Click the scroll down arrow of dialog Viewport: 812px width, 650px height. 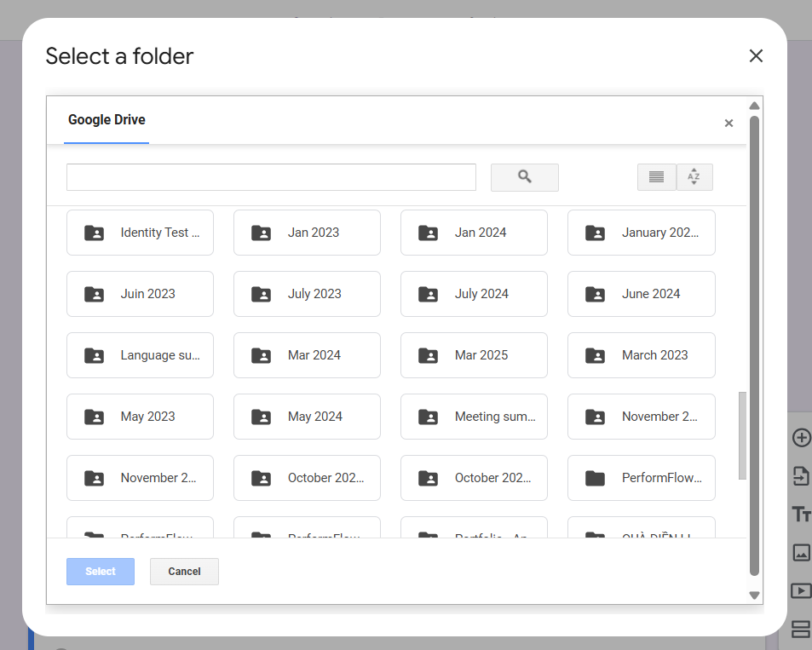pyautogui.click(x=754, y=595)
